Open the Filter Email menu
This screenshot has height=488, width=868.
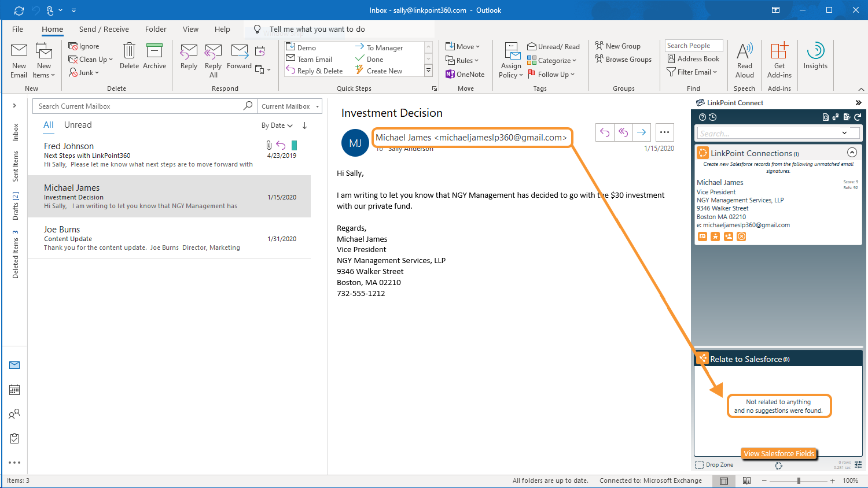[692, 72]
